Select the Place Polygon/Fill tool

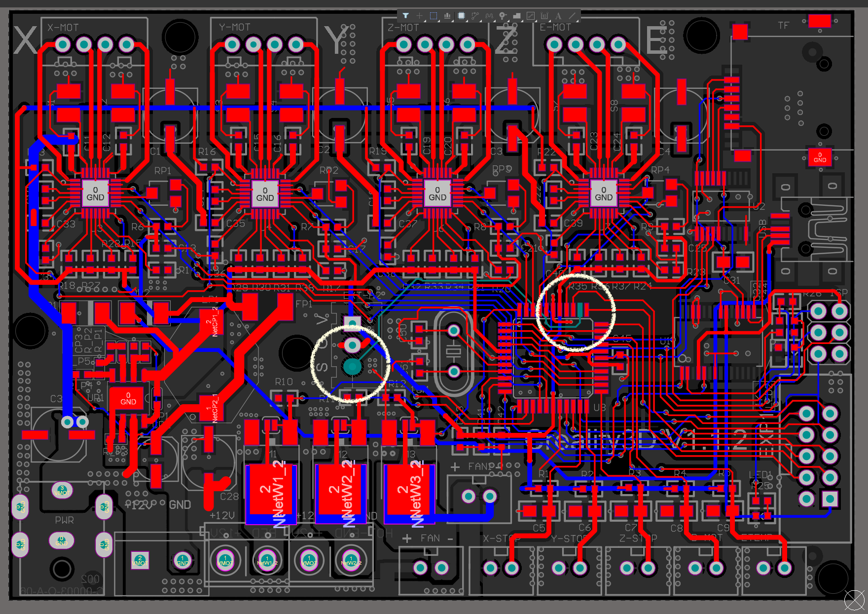pos(517,16)
